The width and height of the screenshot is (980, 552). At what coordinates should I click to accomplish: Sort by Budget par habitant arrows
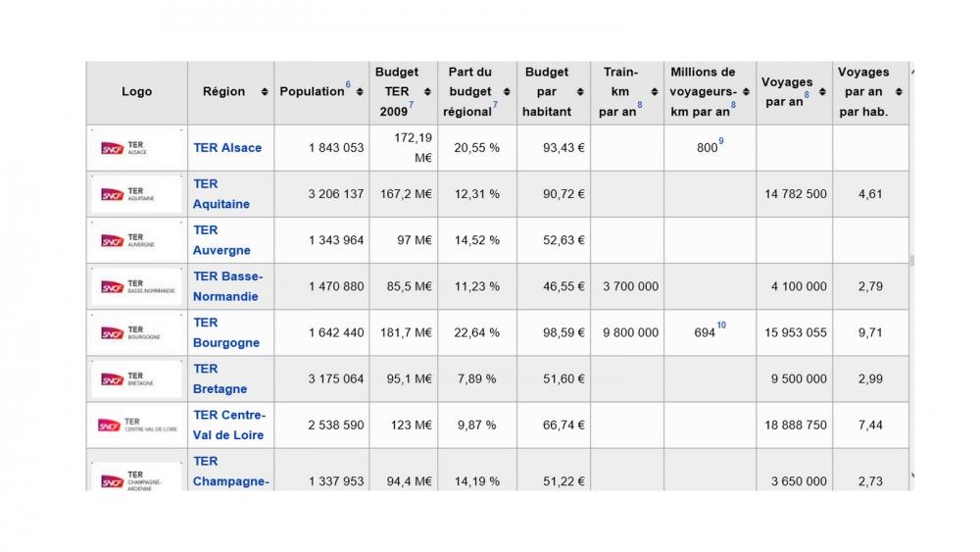tap(581, 92)
